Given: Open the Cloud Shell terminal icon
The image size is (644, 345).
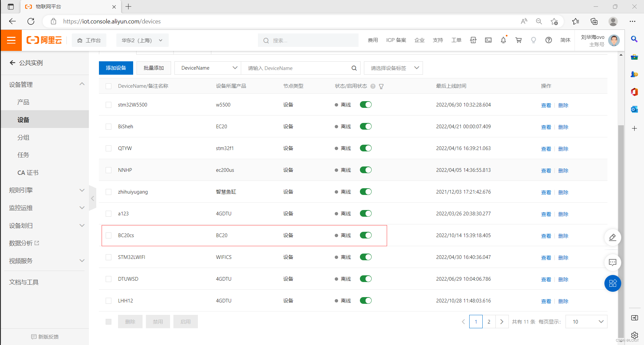Looking at the screenshot, I should [488, 40].
